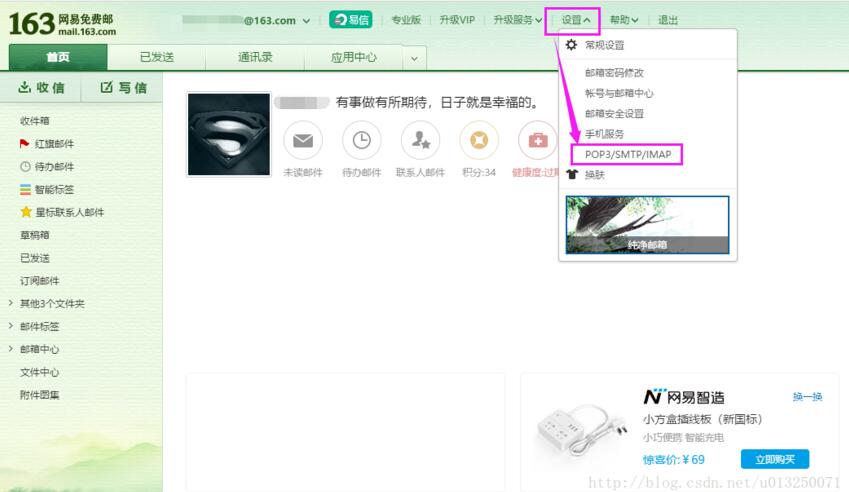Click the 惊喜价 ¥69 price text
Screen dimensions: 849x492
click(x=674, y=460)
